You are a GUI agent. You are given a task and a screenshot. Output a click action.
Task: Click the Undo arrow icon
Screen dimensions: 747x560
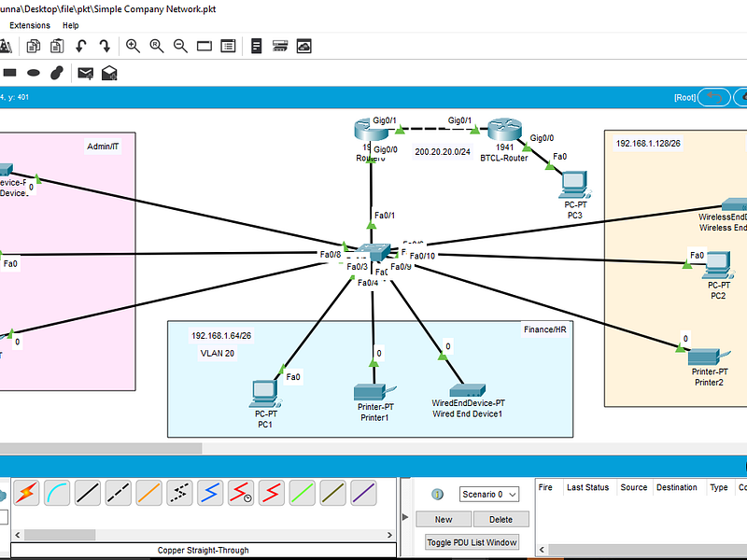pyautogui.click(x=81, y=45)
